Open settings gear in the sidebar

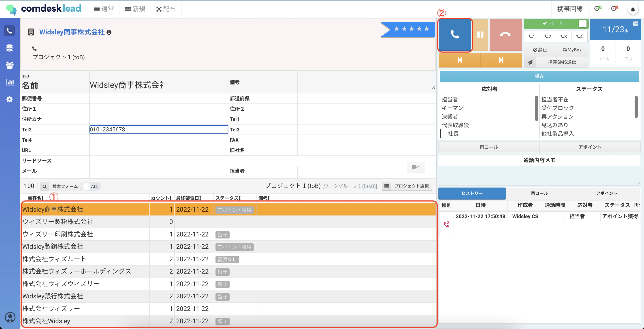9,99
